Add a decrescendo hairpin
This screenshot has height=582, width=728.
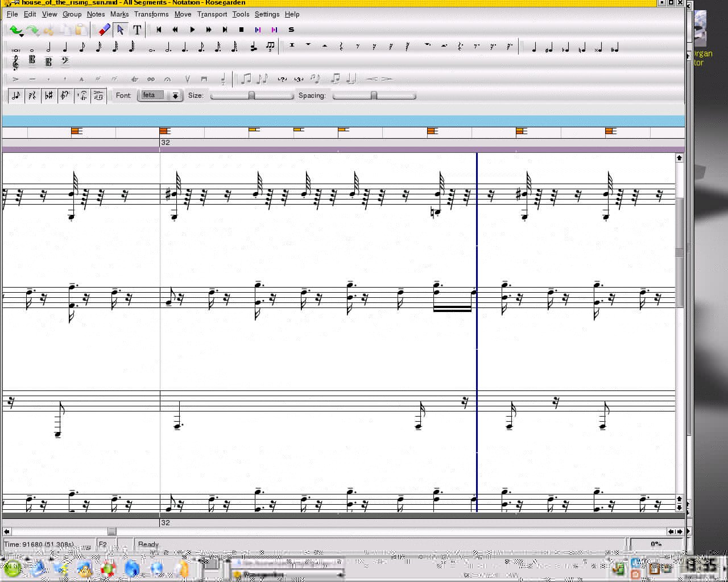pos(387,79)
